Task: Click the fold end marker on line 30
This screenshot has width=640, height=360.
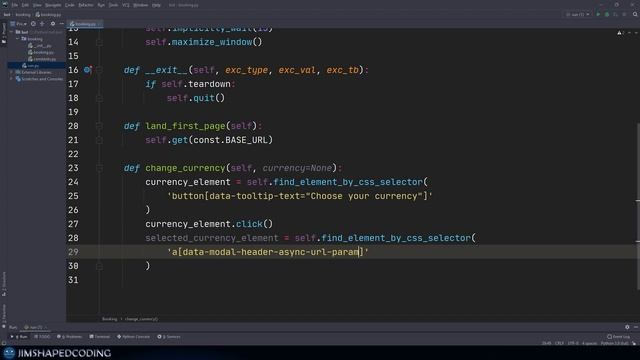Action: click(99, 266)
